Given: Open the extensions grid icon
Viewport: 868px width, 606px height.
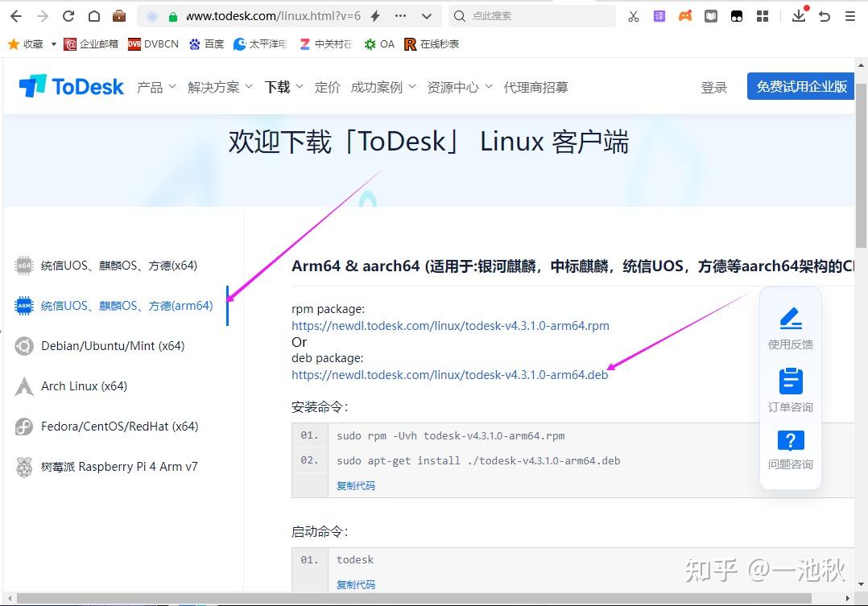Looking at the screenshot, I should click(763, 16).
